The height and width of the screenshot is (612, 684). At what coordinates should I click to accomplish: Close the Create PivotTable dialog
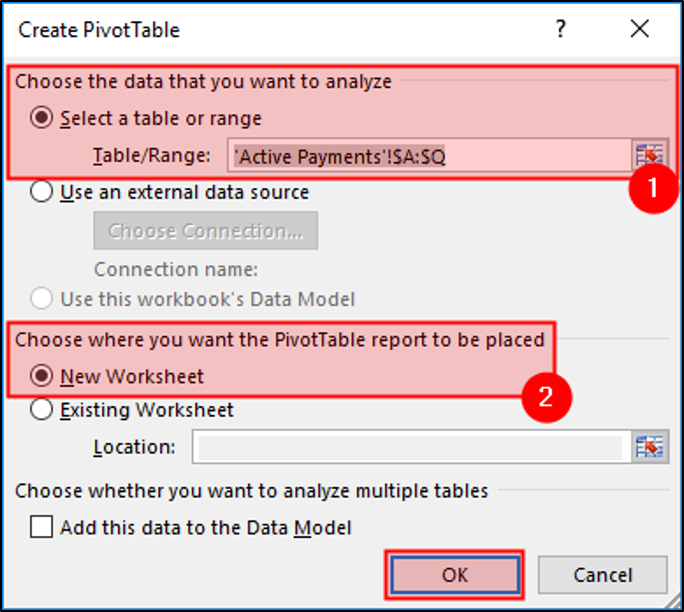pyautogui.click(x=639, y=30)
